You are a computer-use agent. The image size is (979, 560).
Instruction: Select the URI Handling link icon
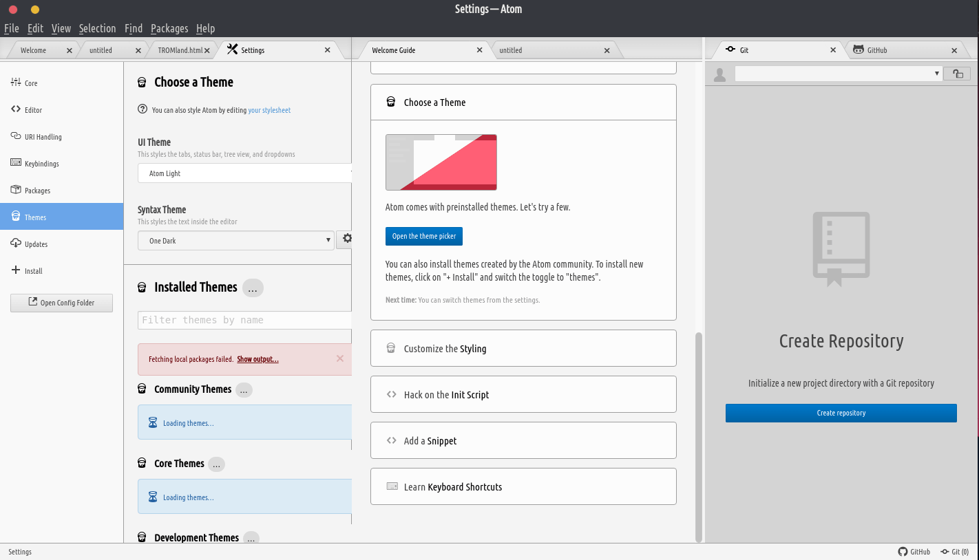point(16,136)
